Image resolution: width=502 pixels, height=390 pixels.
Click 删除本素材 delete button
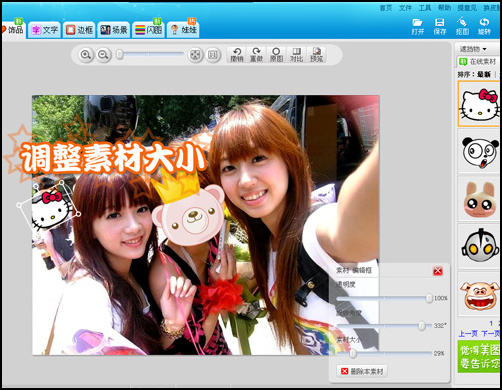[x=362, y=371]
